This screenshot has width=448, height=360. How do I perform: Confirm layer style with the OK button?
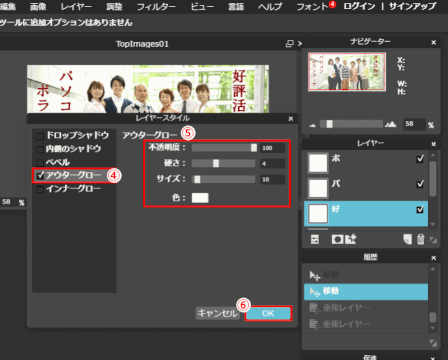[268, 313]
